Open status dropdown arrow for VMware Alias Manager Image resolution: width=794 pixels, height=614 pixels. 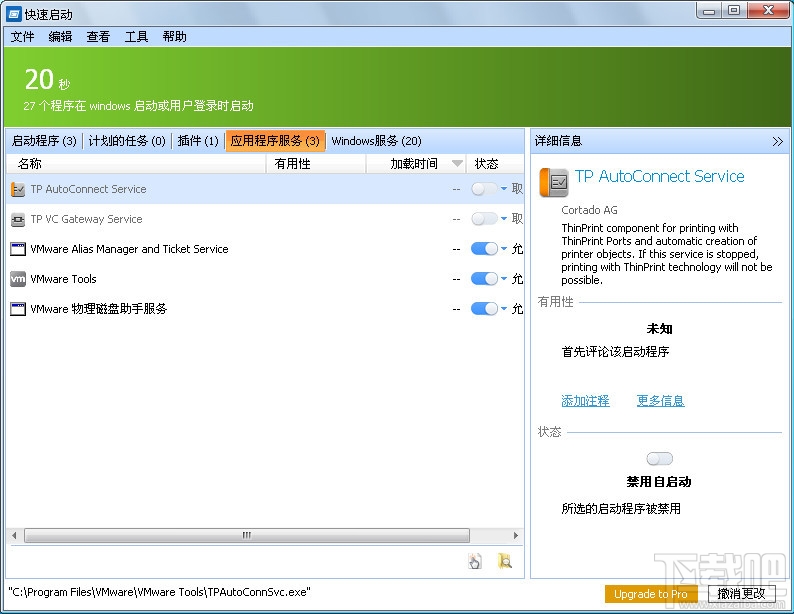click(504, 249)
